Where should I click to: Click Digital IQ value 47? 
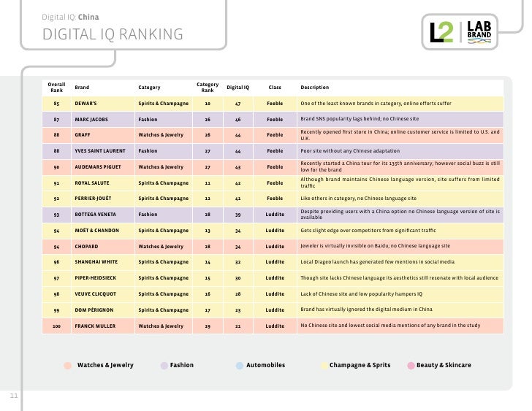tap(237, 104)
